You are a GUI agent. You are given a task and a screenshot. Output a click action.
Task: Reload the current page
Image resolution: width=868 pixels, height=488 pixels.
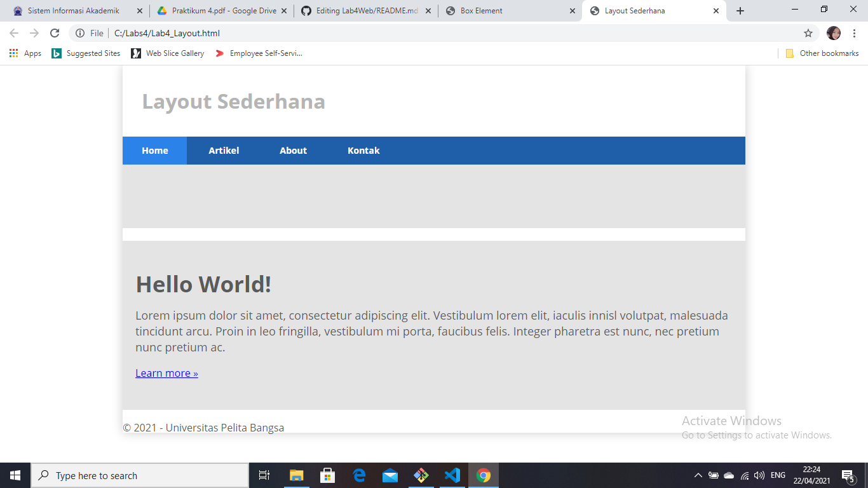point(55,33)
